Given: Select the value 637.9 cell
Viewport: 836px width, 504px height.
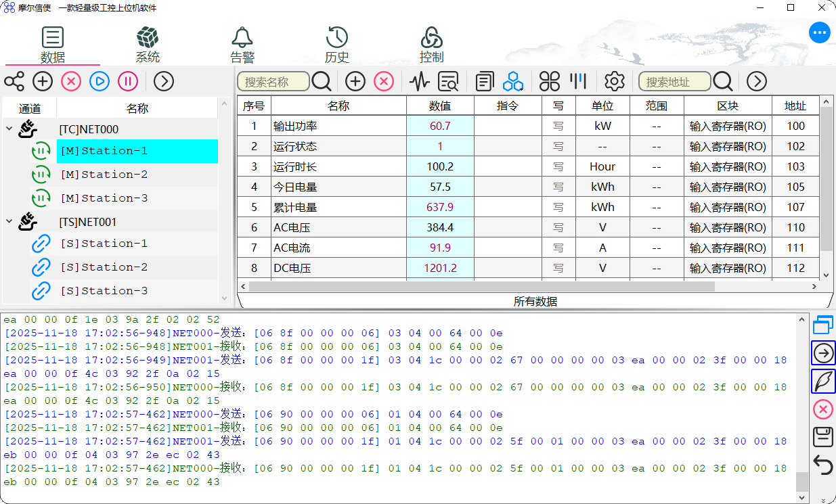Looking at the screenshot, I should click(440, 207).
